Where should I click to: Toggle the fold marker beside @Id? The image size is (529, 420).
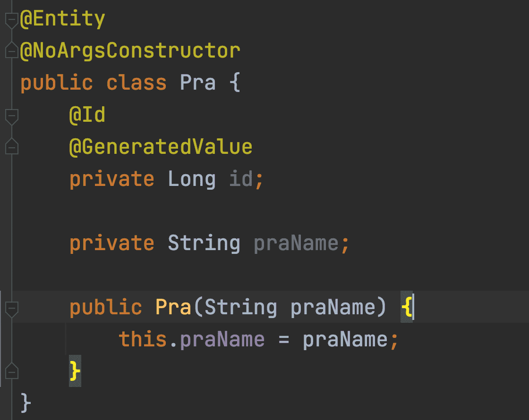[11, 116]
